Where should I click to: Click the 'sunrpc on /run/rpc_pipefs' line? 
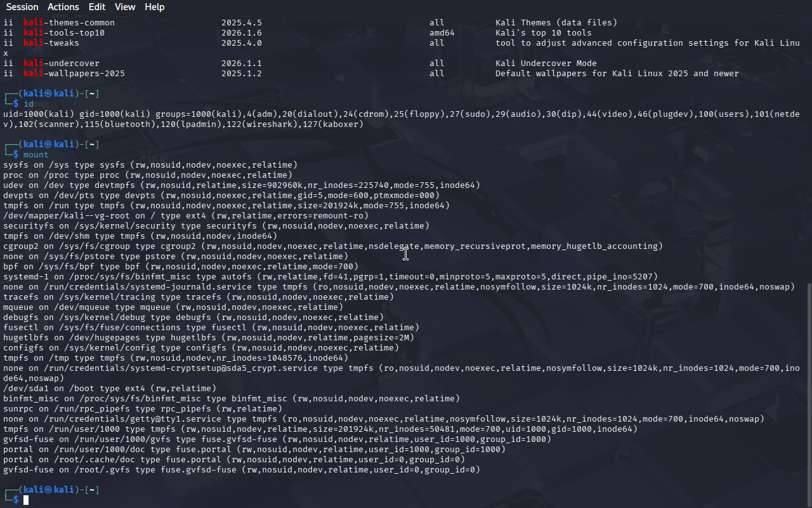[142, 408]
